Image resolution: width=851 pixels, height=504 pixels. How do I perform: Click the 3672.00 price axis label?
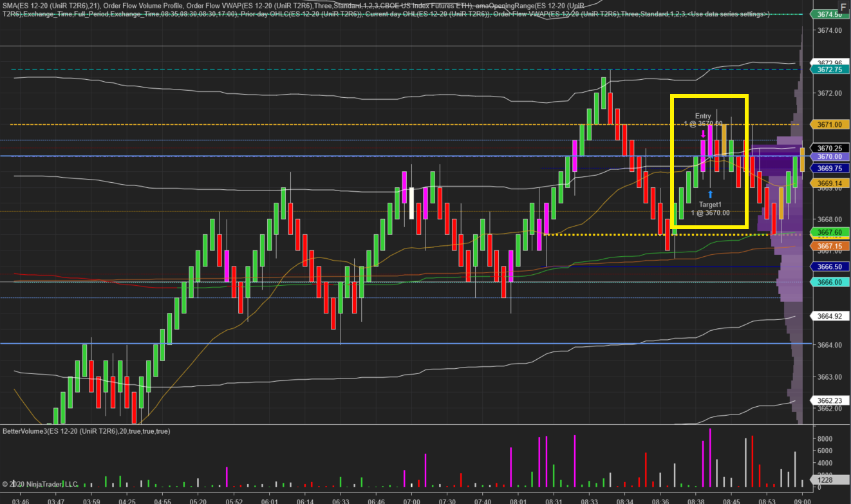tap(829, 93)
